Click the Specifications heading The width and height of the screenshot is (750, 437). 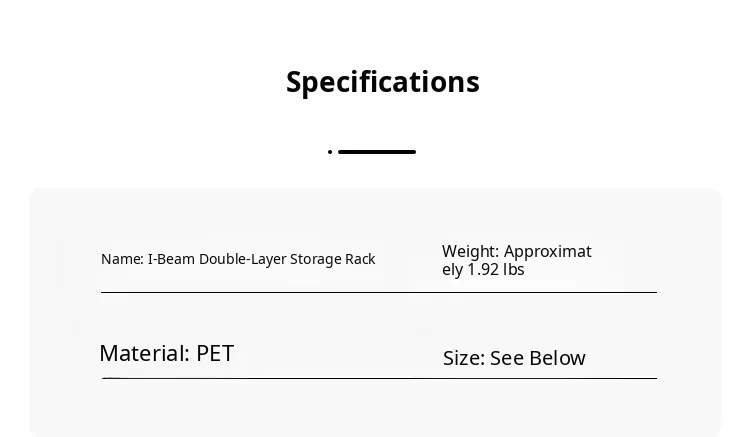click(x=383, y=82)
